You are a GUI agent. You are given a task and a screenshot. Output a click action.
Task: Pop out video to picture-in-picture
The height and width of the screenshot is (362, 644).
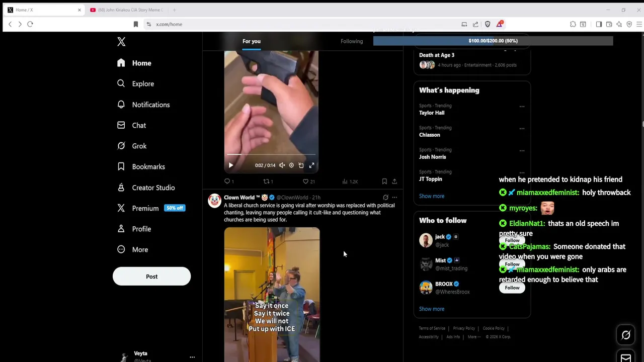[x=301, y=165]
